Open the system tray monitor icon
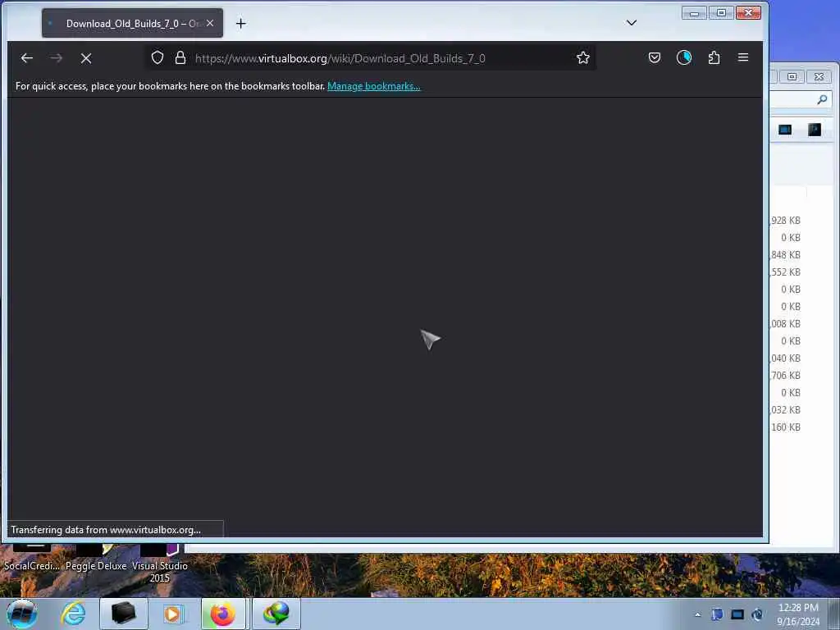The height and width of the screenshot is (630, 840). pyautogui.click(x=737, y=614)
